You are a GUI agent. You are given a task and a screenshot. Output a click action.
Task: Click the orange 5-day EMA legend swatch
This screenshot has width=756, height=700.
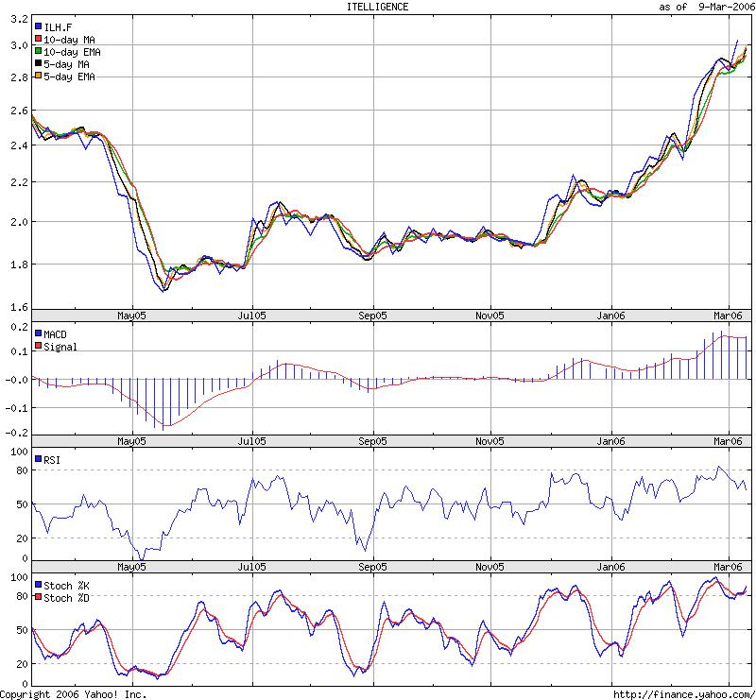pos(37,76)
